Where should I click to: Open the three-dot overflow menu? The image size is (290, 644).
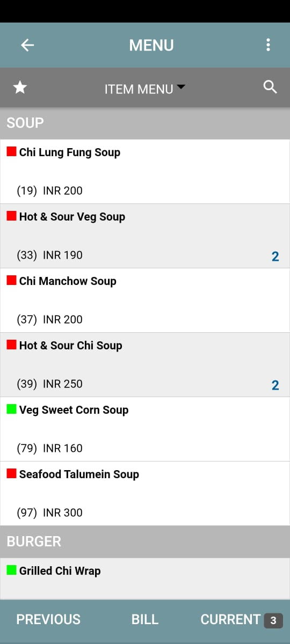(268, 45)
